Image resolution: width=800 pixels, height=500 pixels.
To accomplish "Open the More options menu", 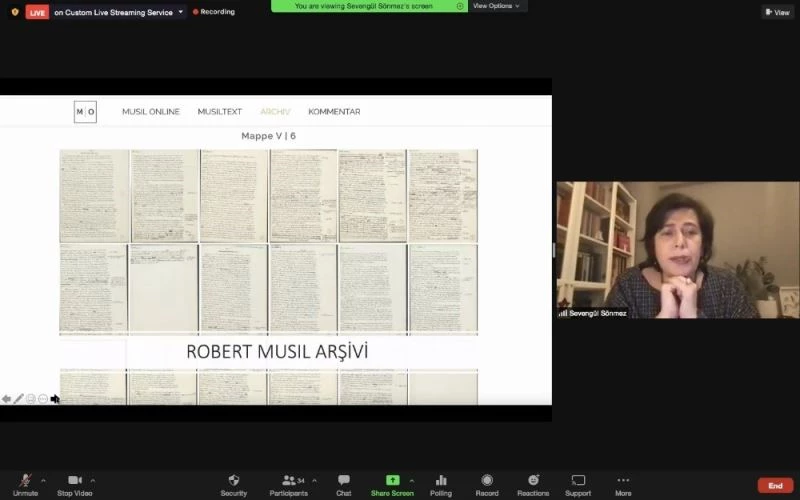I will pyautogui.click(x=623, y=482).
